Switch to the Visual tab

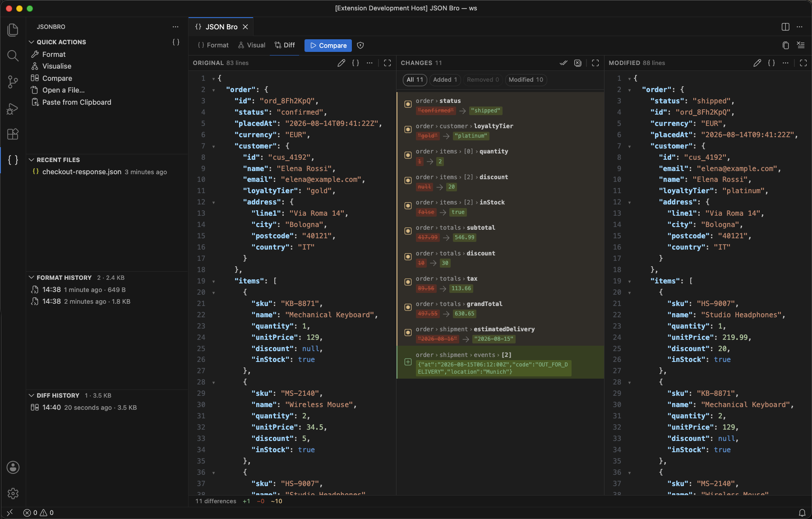(252, 45)
